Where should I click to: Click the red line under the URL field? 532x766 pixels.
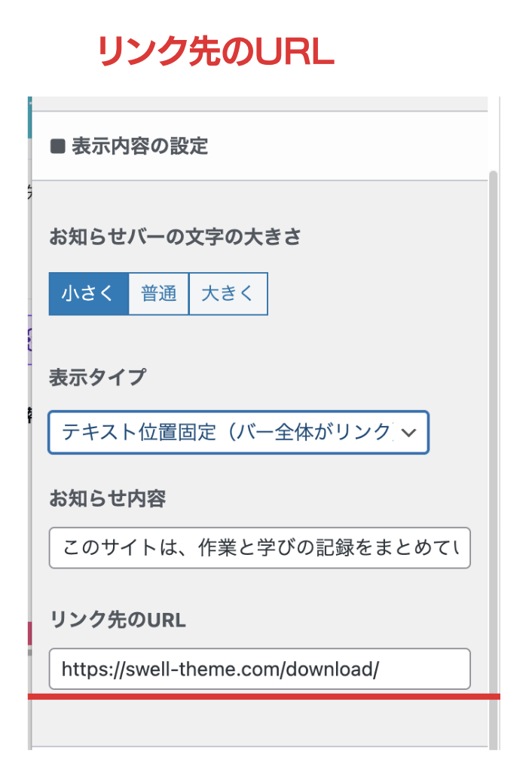(264, 696)
